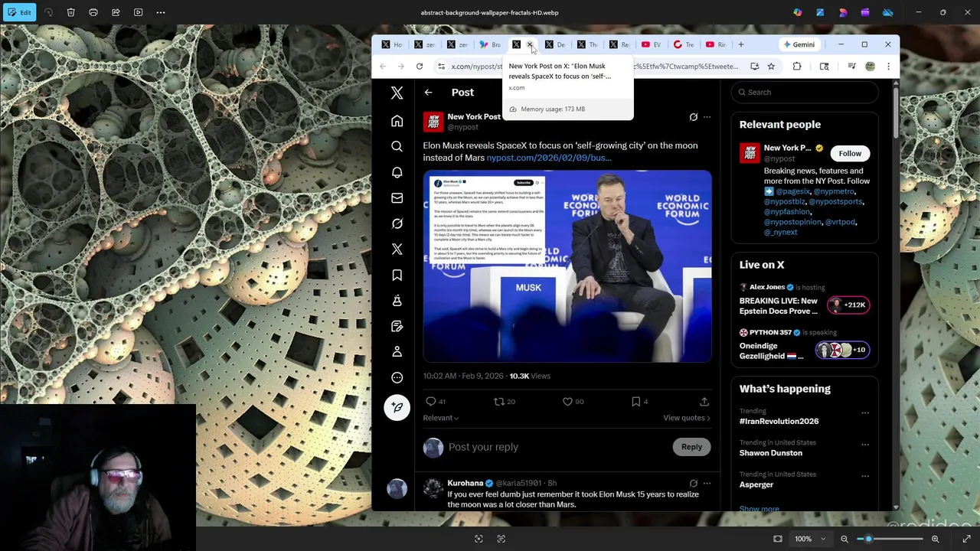Open New York Post's post options menu
The image size is (980, 551).
point(707,117)
